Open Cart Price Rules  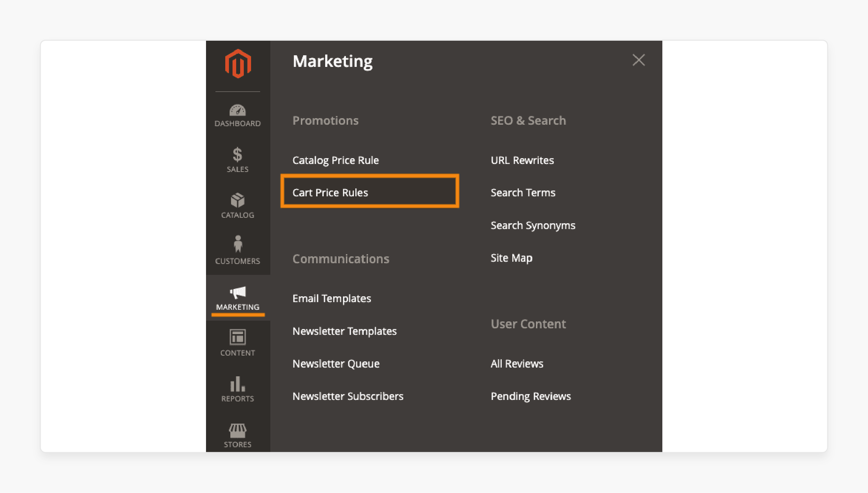tap(370, 191)
